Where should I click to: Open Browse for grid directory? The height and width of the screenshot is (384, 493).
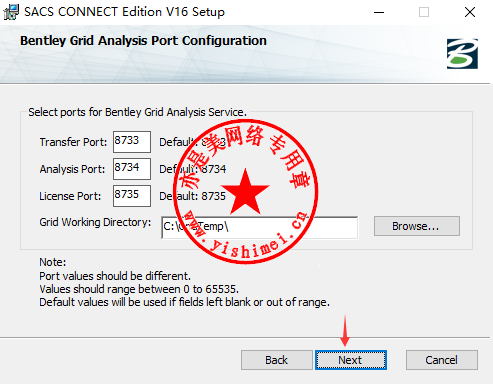417,226
